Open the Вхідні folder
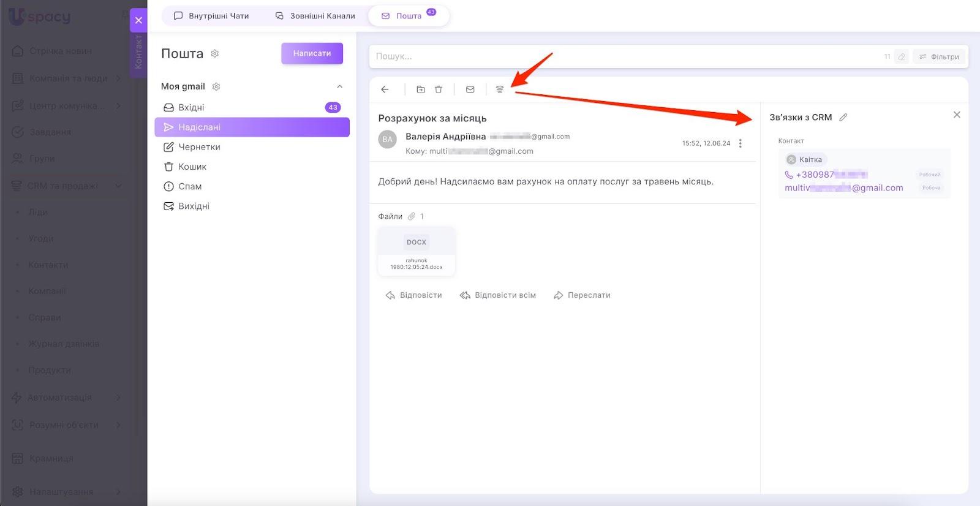980x506 pixels. (x=252, y=107)
